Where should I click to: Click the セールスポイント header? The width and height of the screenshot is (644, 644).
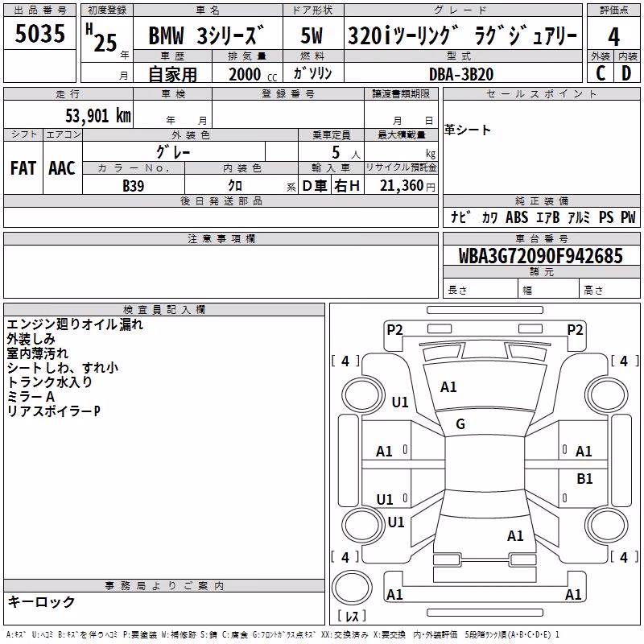(x=541, y=94)
